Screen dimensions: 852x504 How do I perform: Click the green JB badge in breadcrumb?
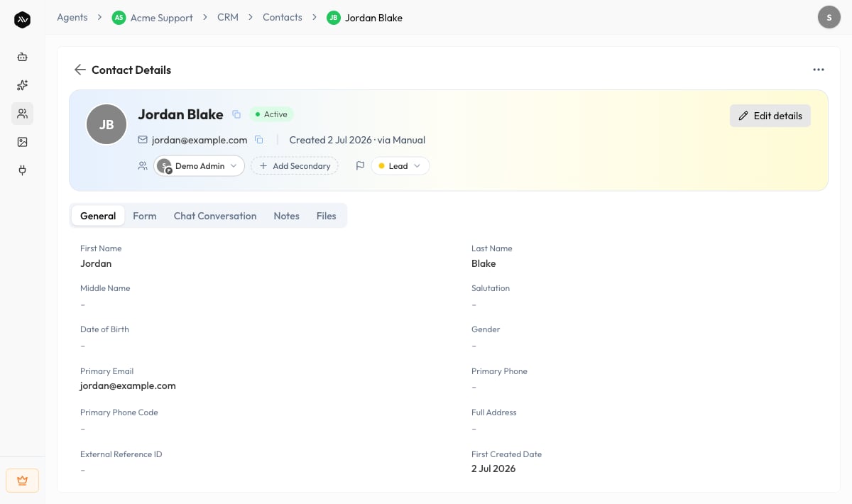pos(333,18)
